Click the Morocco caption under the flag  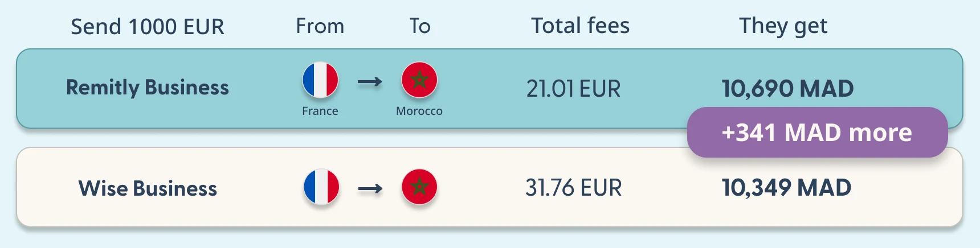pos(419,111)
